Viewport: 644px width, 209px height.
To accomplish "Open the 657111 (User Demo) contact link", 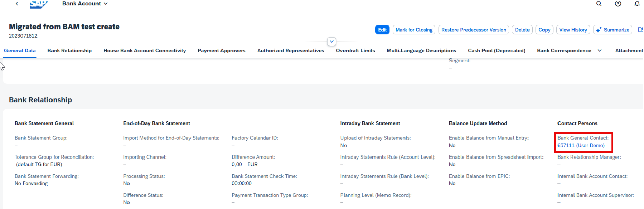I will pos(581,145).
